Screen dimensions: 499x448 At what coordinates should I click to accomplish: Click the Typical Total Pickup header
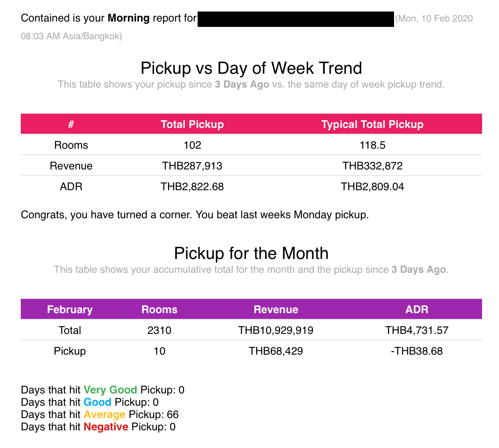pos(372,124)
